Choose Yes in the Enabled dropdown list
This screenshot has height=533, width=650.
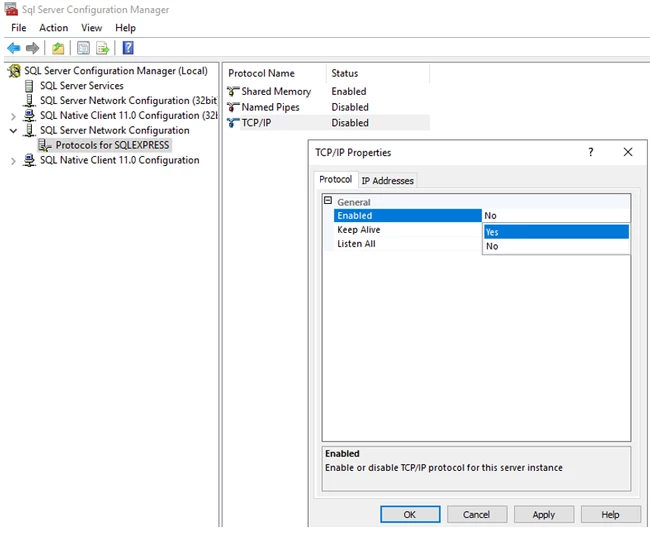pos(556,232)
